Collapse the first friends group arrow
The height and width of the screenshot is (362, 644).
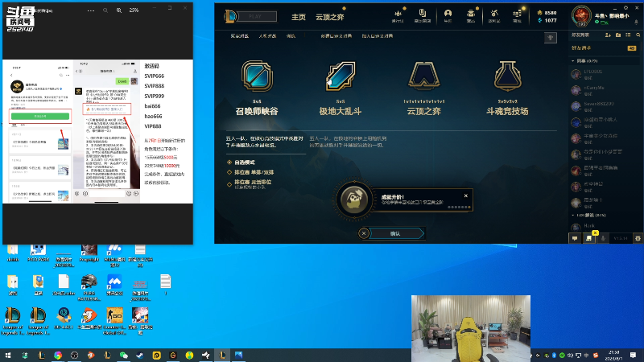point(573,61)
